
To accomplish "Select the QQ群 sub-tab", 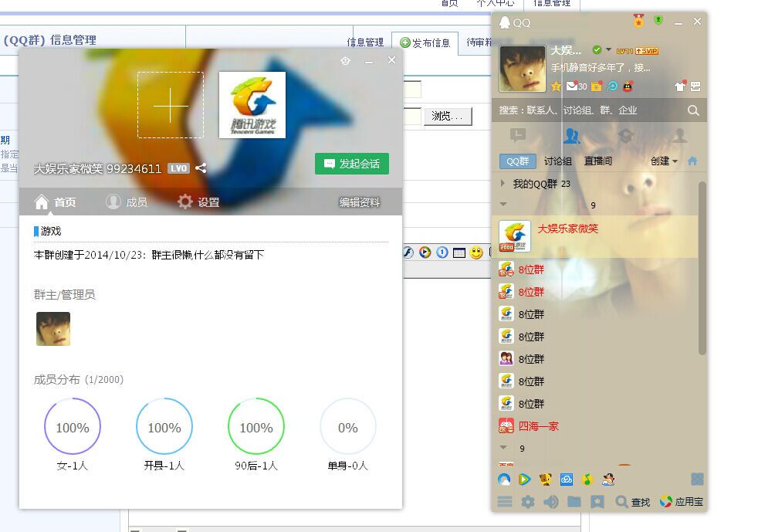I will click(x=518, y=161).
